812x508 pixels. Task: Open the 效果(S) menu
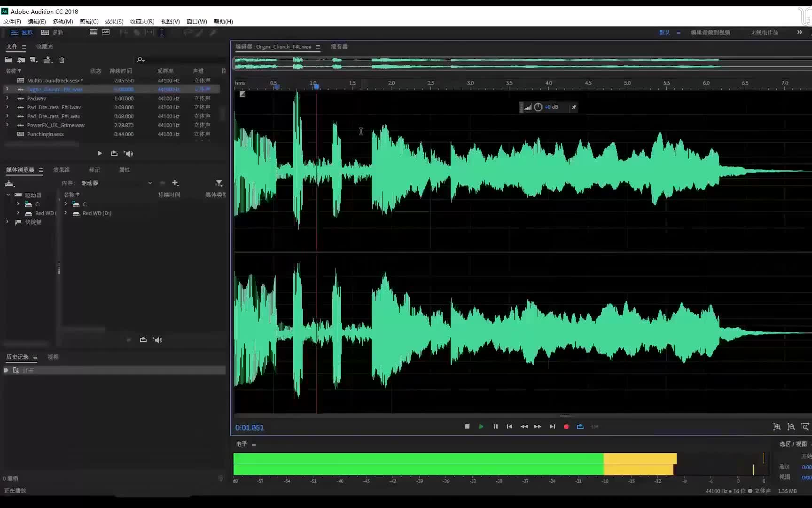pyautogui.click(x=114, y=22)
